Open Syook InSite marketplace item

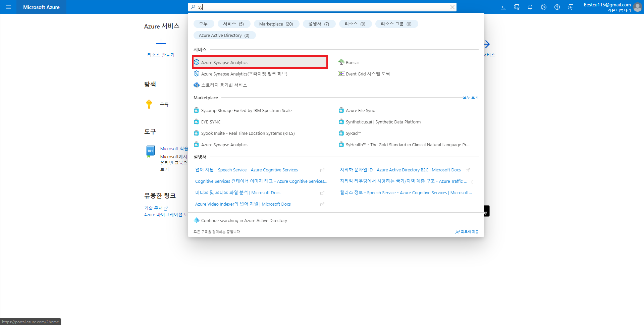point(248,133)
